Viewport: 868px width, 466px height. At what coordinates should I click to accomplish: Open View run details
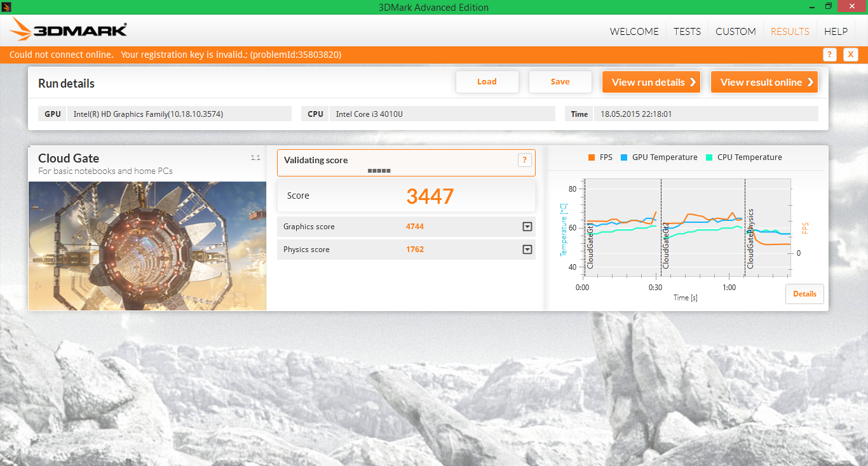[651, 82]
